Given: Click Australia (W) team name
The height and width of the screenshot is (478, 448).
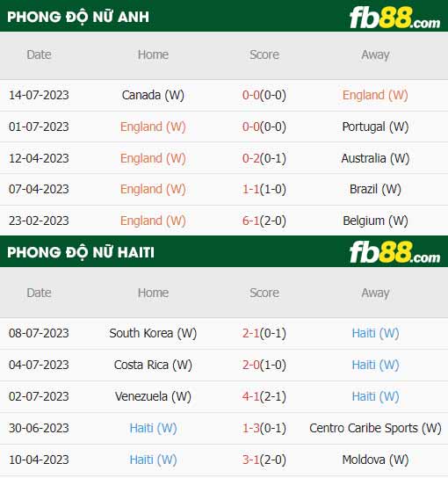Looking at the screenshot, I should pyautogui.click(x=375, y=158).
